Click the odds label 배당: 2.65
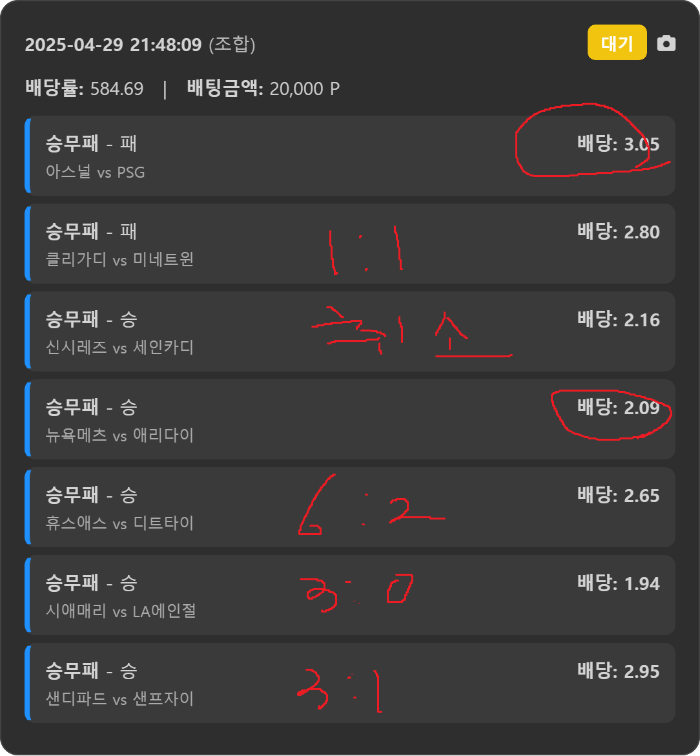Screen dimensions: 700x756 (x=619, y=496)
